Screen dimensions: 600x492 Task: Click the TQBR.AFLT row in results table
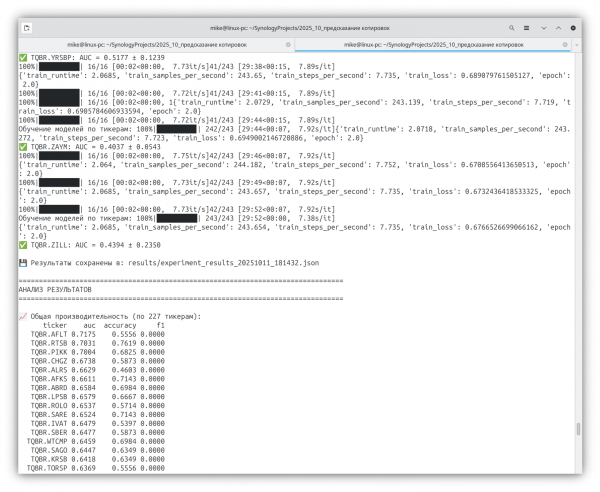click(x=90, y=334)
